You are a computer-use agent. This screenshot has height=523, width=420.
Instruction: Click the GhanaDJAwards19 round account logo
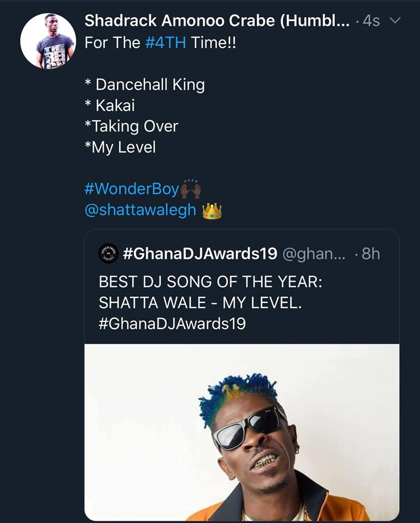(x=108, y=253)
